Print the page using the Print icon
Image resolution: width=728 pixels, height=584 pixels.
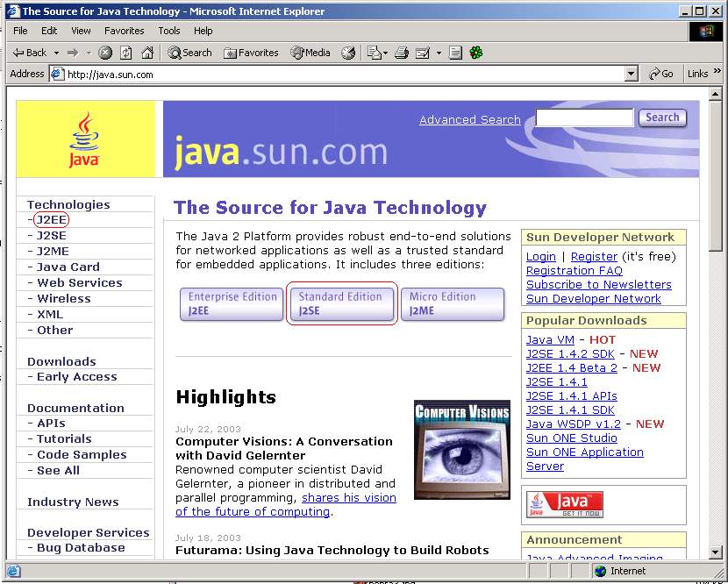[x=402, y=53]
